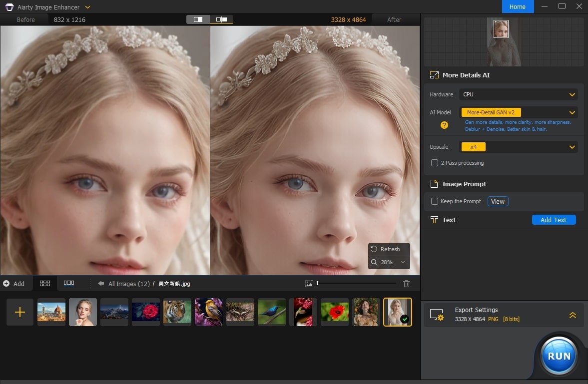Enable the Keep the Prompt checkbox
Screen dimensions: 588x384
point(434,201)
